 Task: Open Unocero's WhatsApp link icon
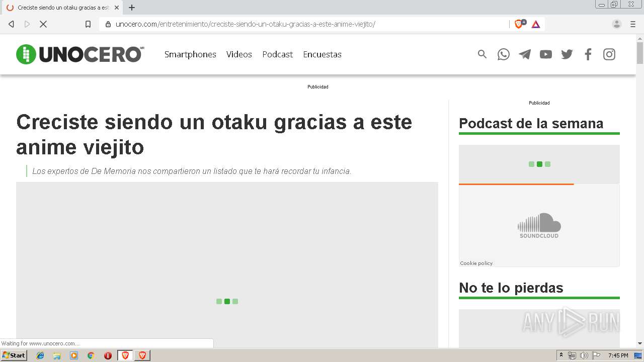click(504, 54)
